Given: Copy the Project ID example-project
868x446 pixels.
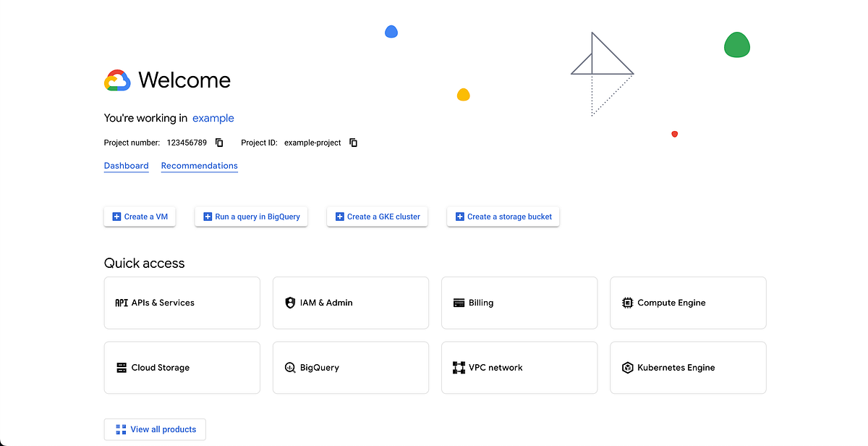Looking at the screenshot, I should coord(353,143).
